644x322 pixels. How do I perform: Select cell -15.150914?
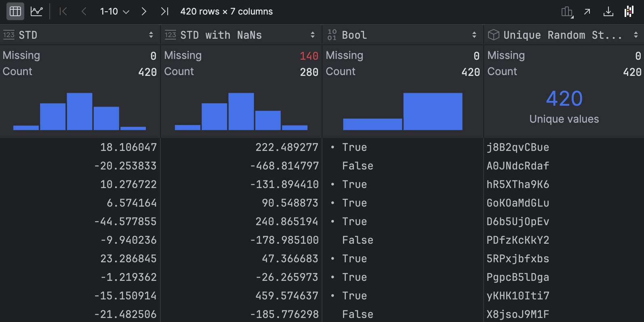pyautogui.click(x=80, y=296)
